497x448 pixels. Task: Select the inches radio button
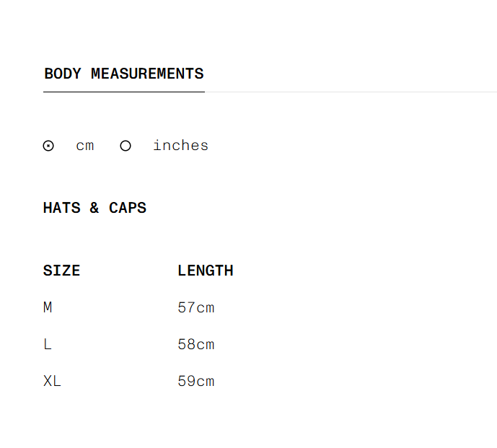(x=126, y=146)
